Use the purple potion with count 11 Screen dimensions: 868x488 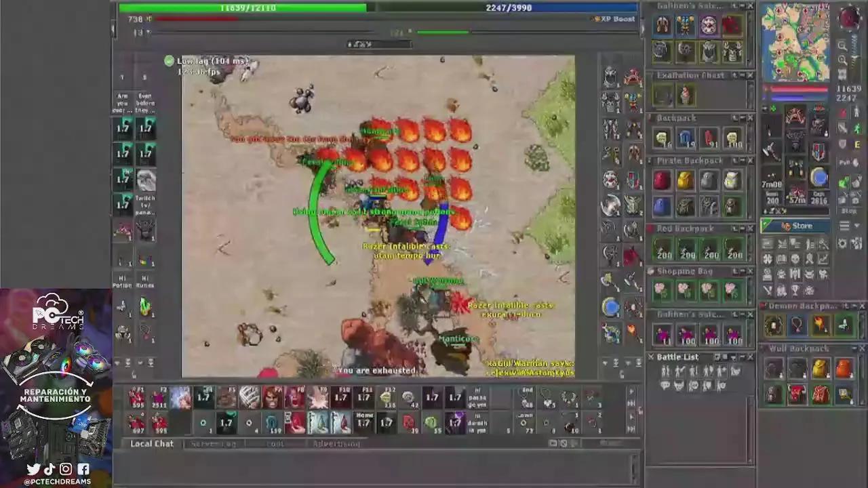663,335
